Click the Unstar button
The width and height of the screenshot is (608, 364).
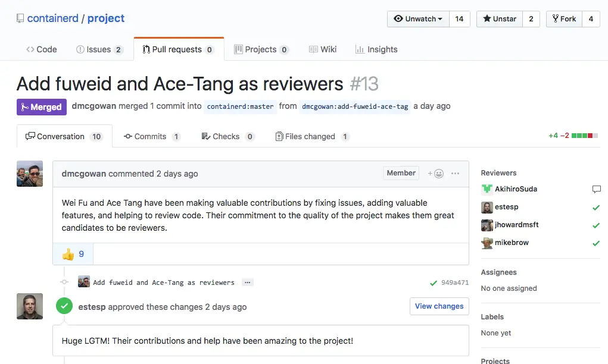(500, 18)
